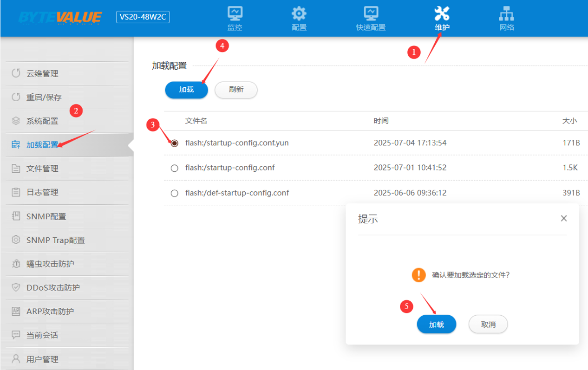The height and width of the screenshot is (370, 588).
Task: Open the 配置 gear icon
Action: [299, 13]
